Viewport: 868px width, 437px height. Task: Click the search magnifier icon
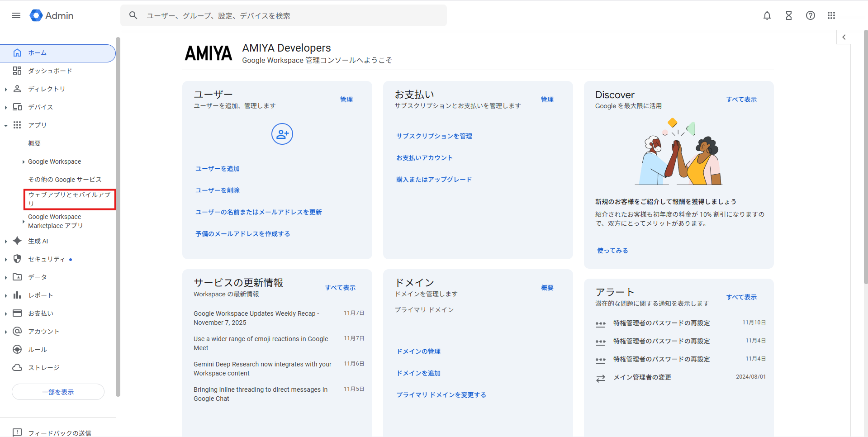(133, 15)
